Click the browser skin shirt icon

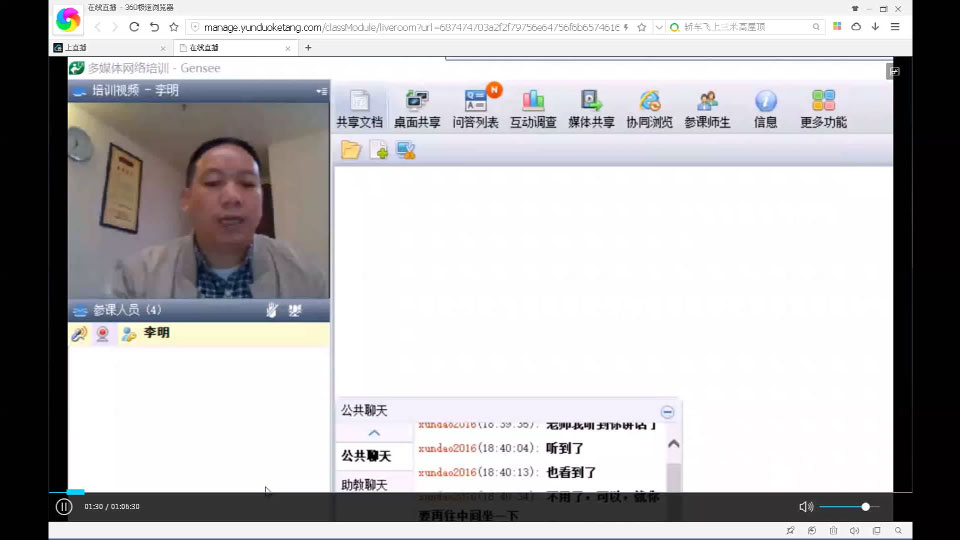coord(855,9)
